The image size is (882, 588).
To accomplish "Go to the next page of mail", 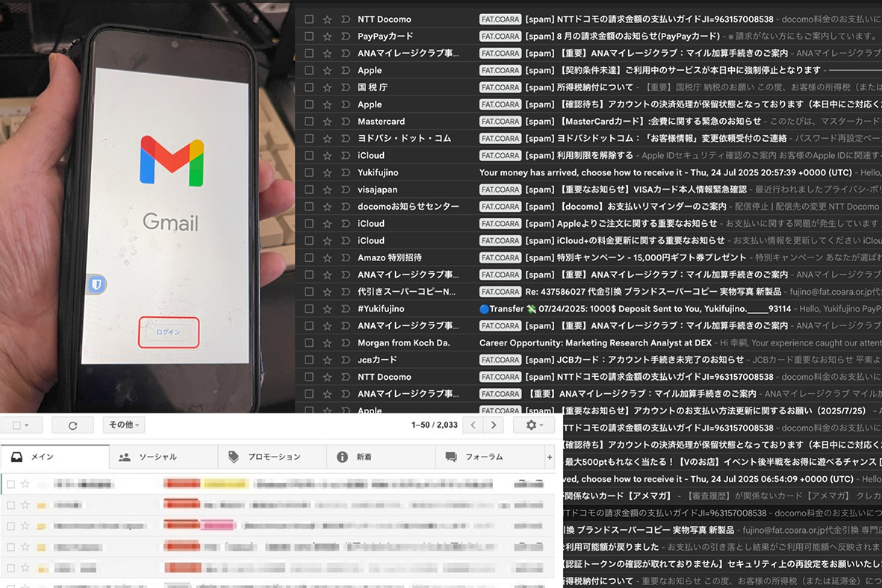I will 494,425.
